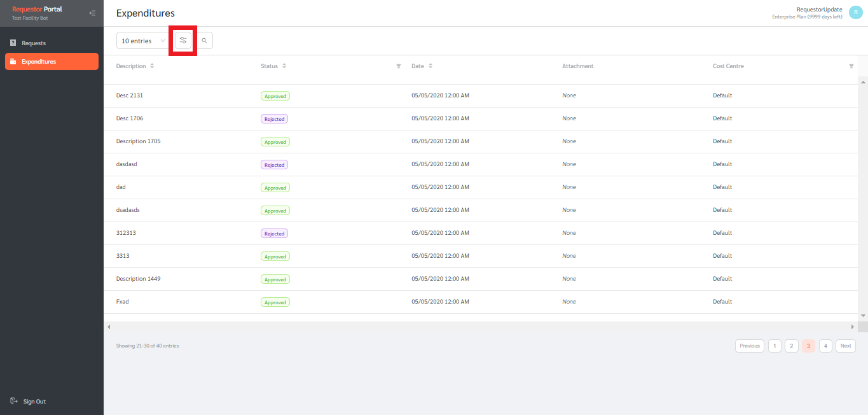Viewport: 868px width, 415px height.
Task: Select row Desc 1706
Action: [x=481, y=118]
